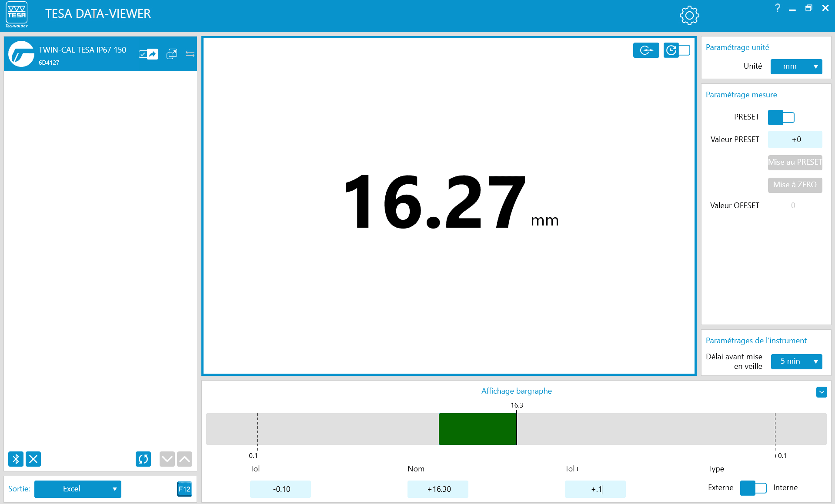Click the swap arrows icon next to device name
The height and width of the screenshot is (504, 835).
coord(190,53)
